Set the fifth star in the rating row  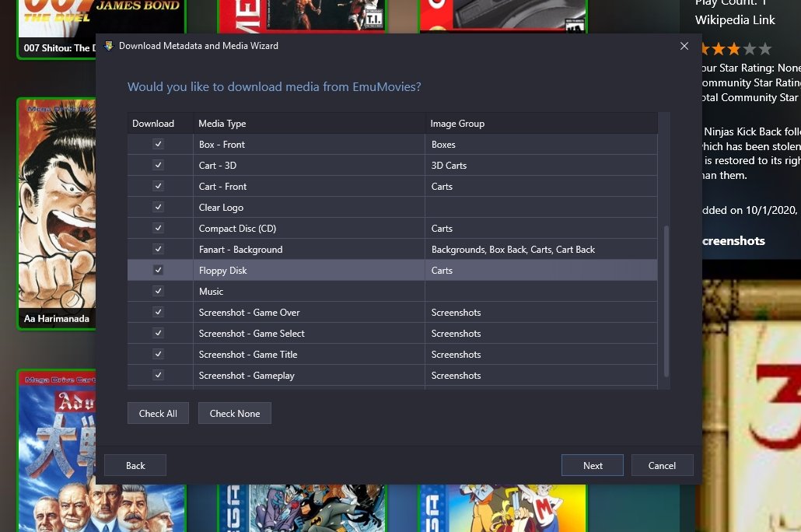pyautogui.click(x=765, y=49)
